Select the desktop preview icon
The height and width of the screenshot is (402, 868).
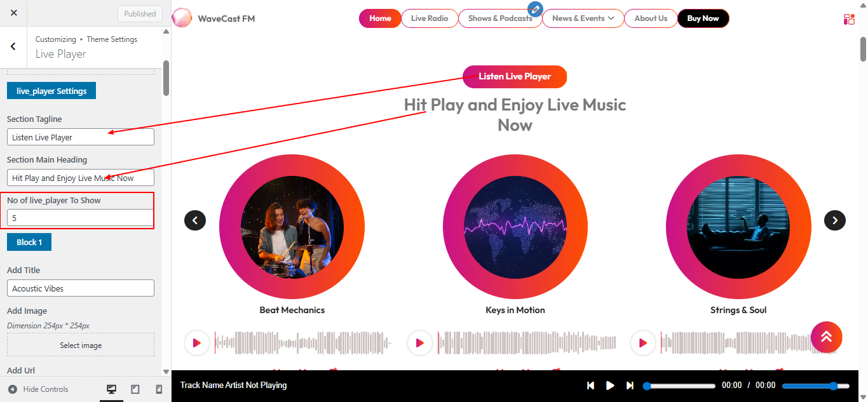111,389
